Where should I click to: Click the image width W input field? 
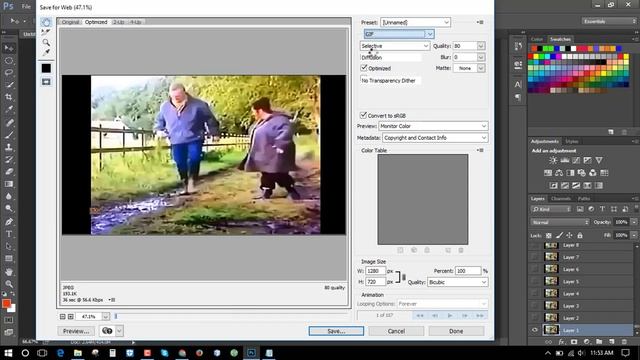coord(376,271)
